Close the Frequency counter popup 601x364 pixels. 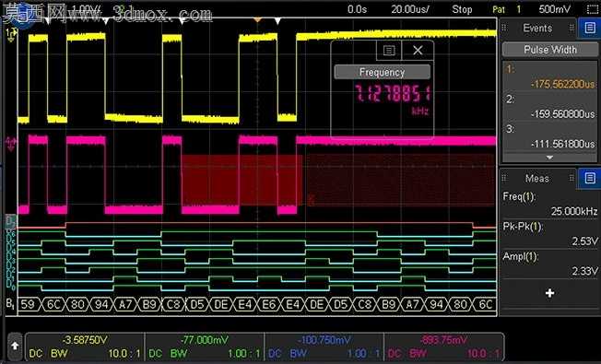point(418,50)
